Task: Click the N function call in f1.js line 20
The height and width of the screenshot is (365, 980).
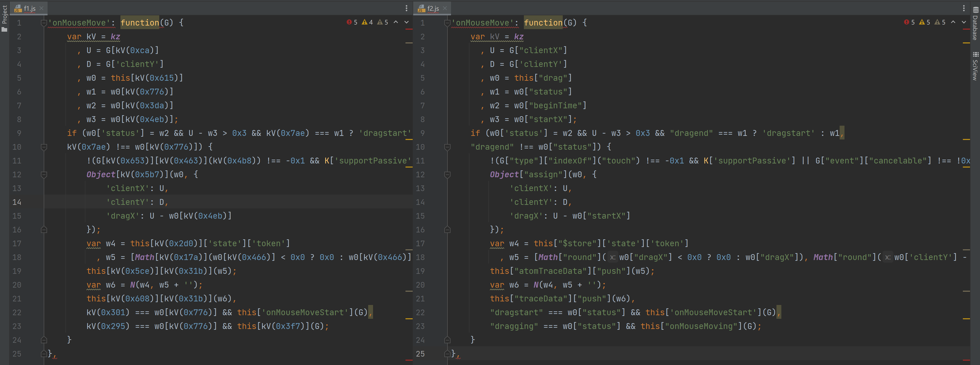Action: [x=132, y=285]
